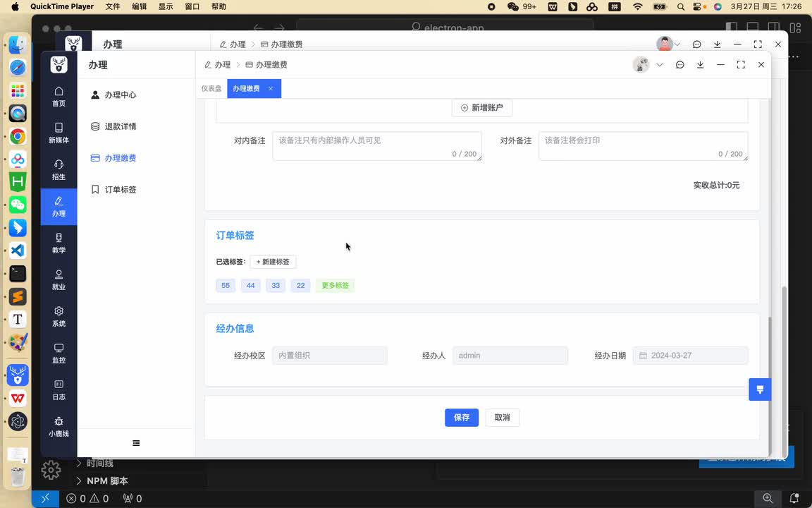812x508 pixels.
Task: Open the 日志 module
Action: coord(59,390)
